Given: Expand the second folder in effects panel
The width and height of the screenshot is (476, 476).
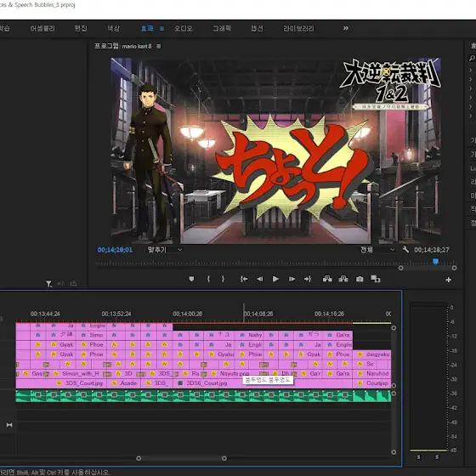Looking at the screenshot, I should 471,79.
